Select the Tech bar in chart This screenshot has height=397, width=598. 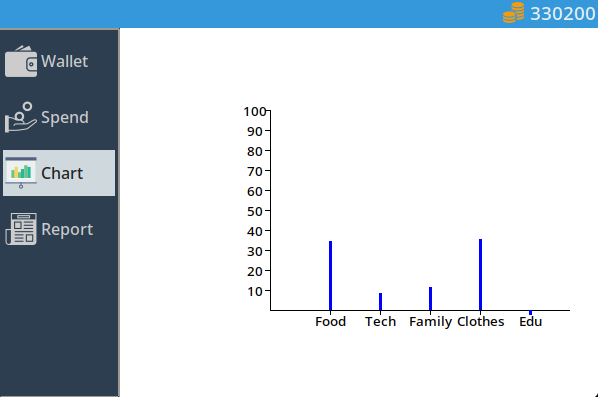[x=380, y=301]
